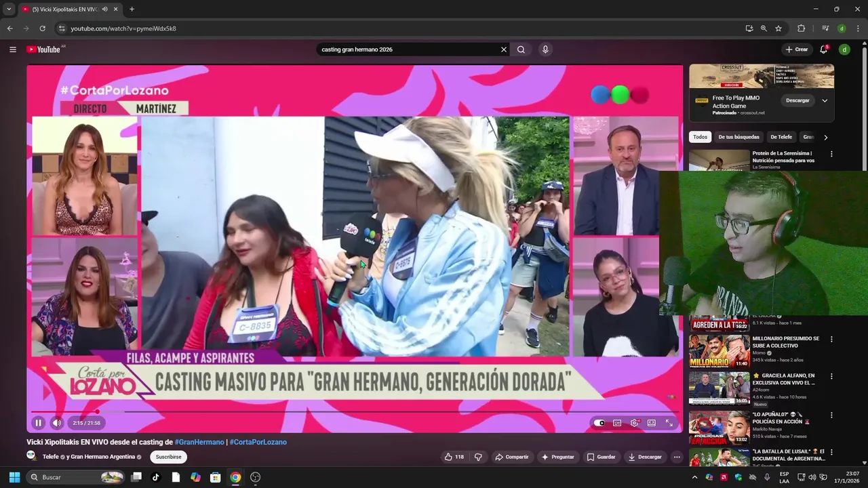Install app icon in address bar
The width and height of the screenshot is (868, 488).
click(x=749, y=28)
